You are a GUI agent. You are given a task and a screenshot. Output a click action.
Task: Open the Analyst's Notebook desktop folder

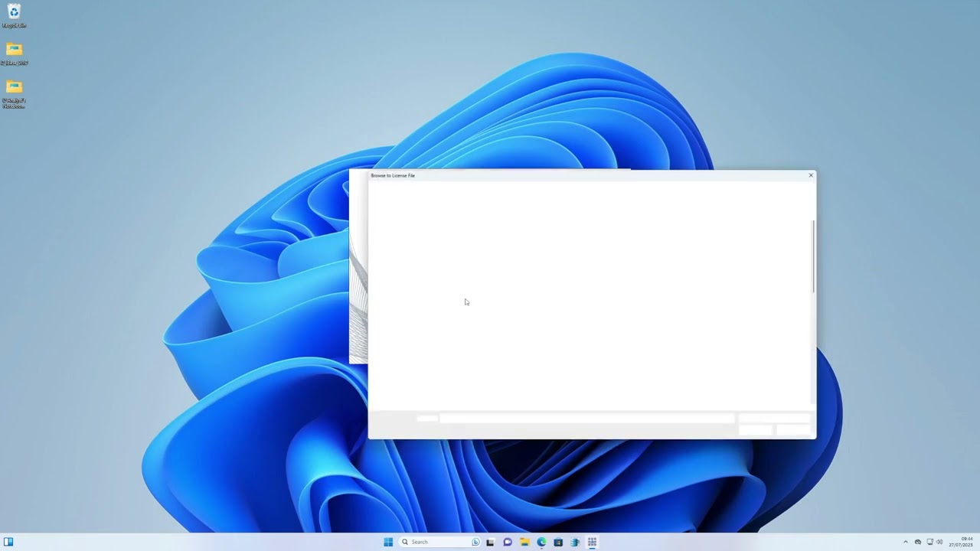point(14,94)
